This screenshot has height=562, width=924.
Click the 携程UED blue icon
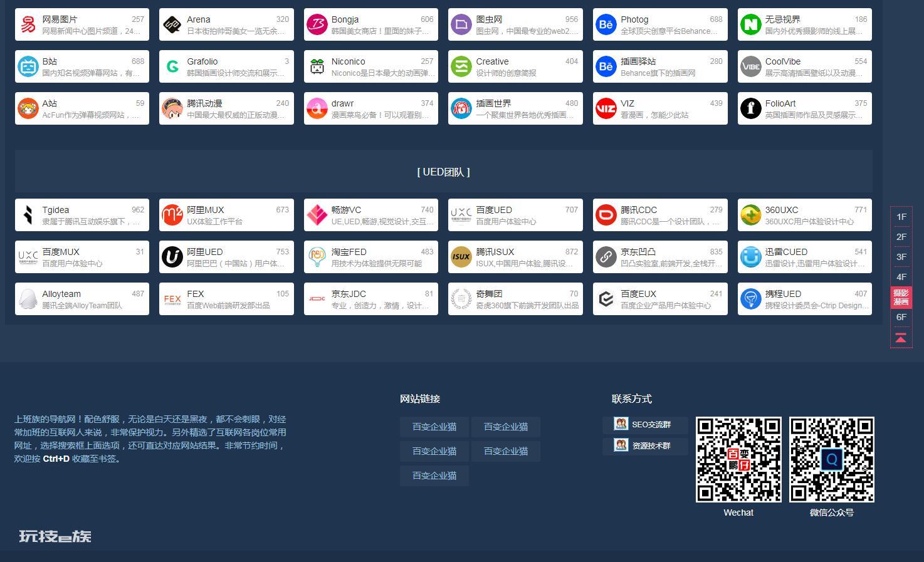tap(751, 299)
